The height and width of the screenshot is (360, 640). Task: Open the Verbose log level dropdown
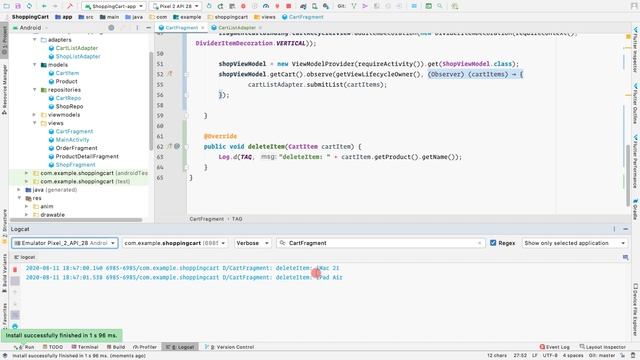(x=252, y=243)
